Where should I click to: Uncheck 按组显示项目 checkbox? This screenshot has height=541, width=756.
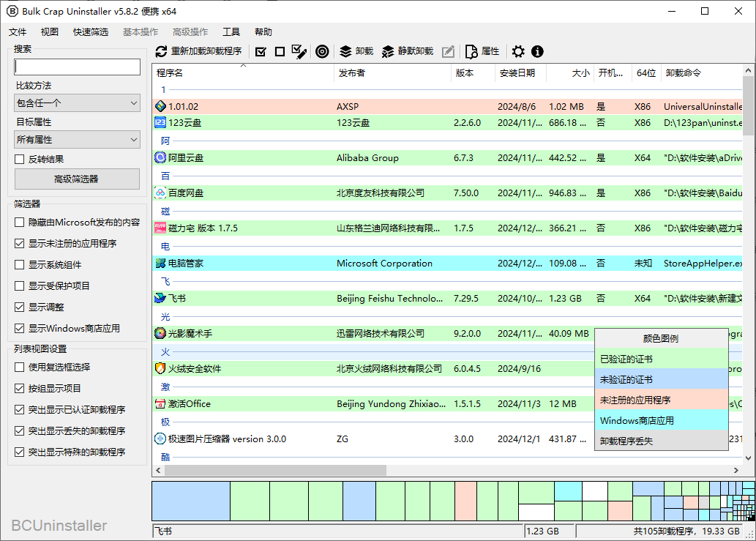coord(19,389)
